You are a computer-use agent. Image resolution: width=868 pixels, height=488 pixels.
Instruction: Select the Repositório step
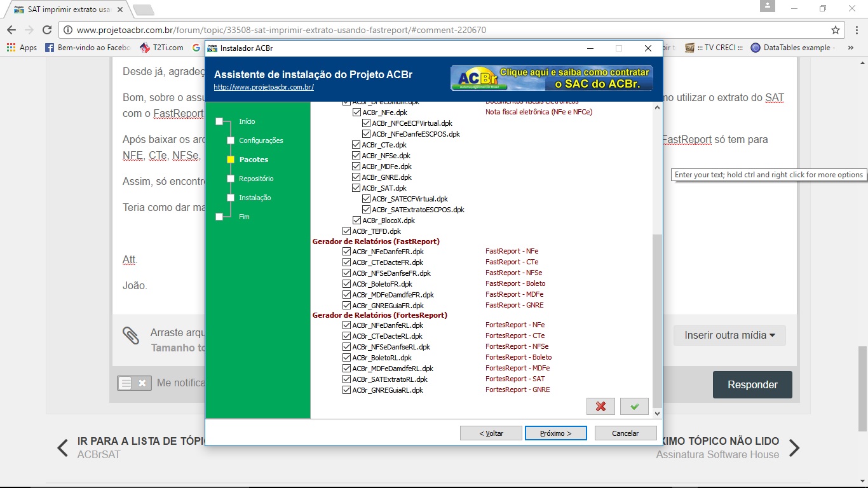(x=256, y=179)
